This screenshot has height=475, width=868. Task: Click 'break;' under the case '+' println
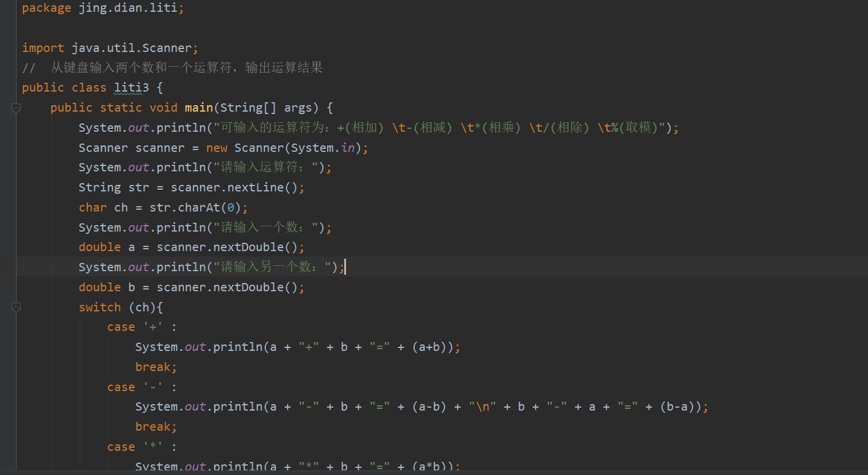156,367
